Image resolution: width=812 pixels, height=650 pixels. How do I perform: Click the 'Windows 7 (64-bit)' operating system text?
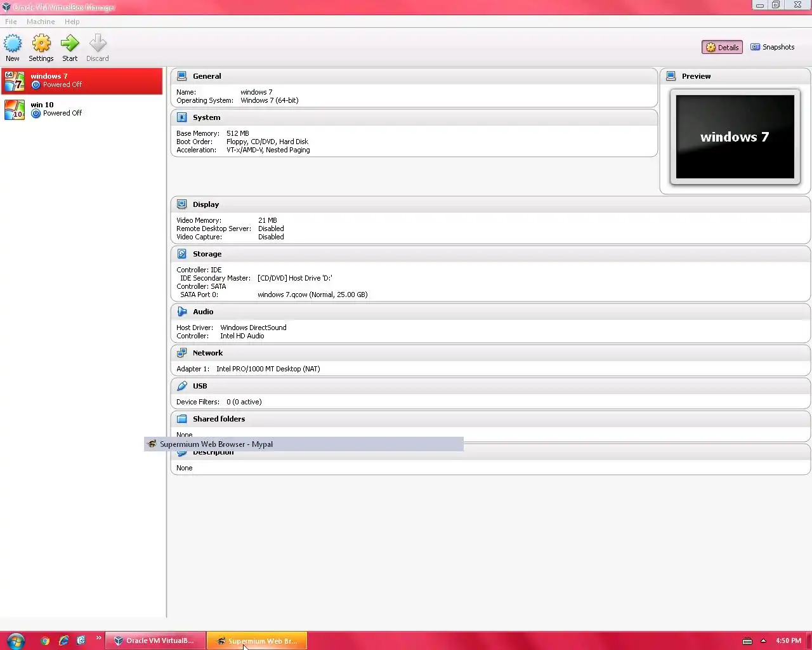(270, 100)
